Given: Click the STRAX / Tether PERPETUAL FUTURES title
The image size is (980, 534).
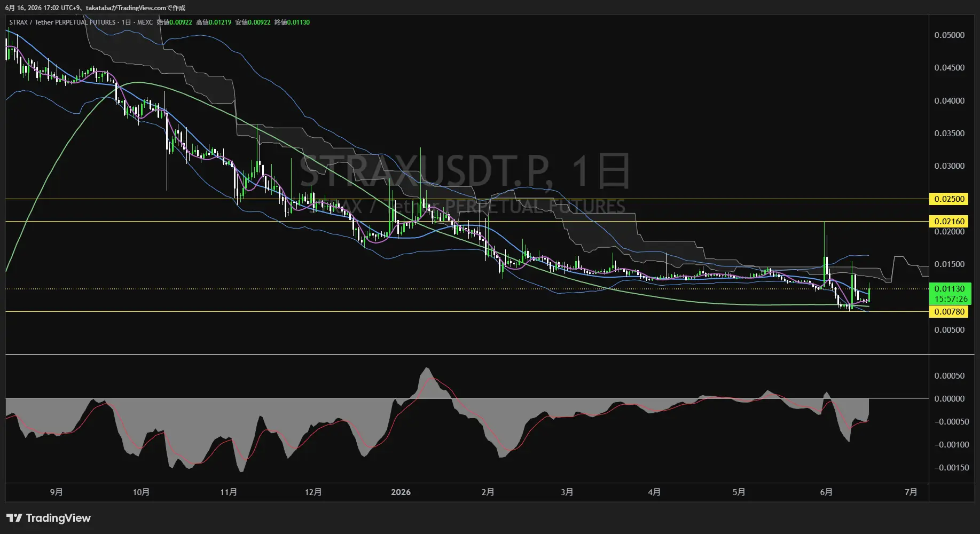Looking at the screenshot, I should tap(62, 22).
